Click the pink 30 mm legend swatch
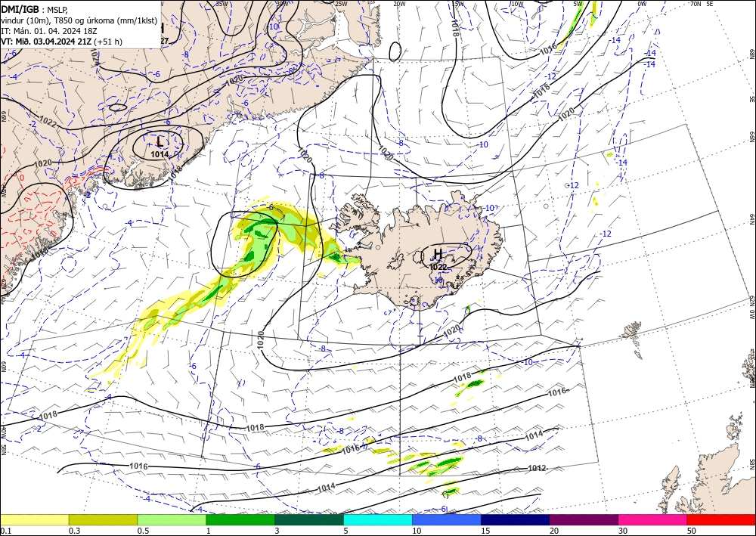This screenshot has width=756, height=536. coord(653,519)
